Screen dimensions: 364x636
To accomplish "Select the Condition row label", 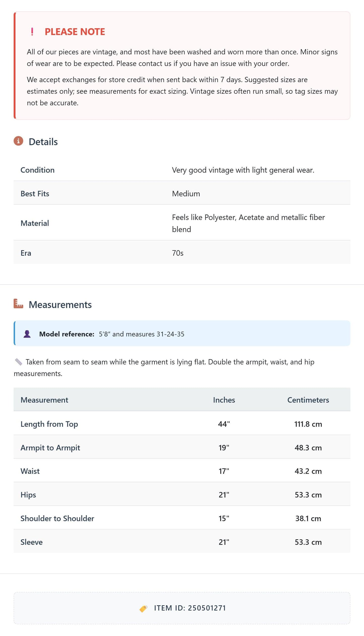I will point(38,170).
